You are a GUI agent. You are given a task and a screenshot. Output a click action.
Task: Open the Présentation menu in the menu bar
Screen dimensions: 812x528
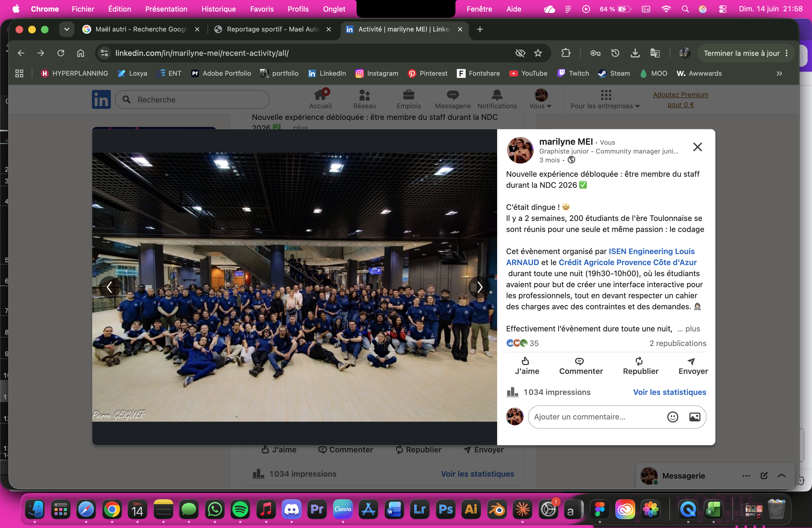(166, 9)
